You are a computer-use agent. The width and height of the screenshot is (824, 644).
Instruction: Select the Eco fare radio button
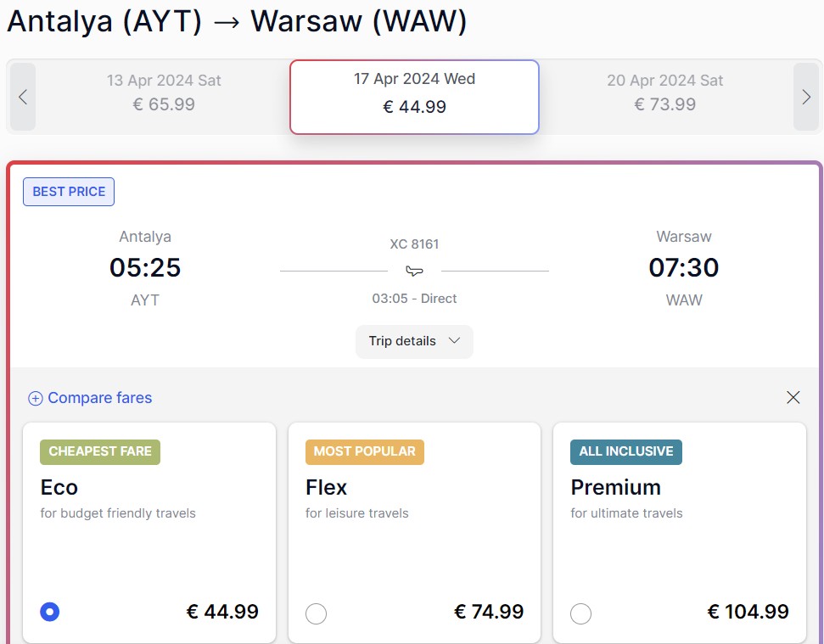[x=50, y=612]
